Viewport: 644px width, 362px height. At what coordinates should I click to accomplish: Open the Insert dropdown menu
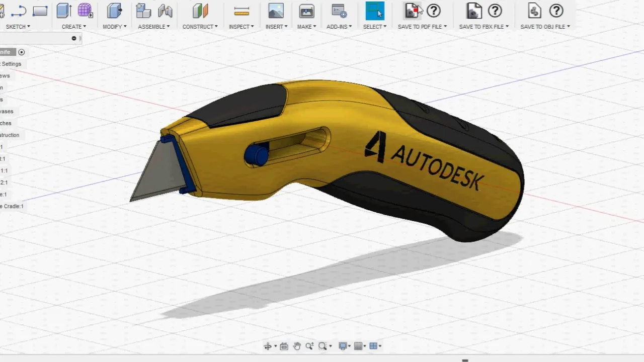click(277, 27)
